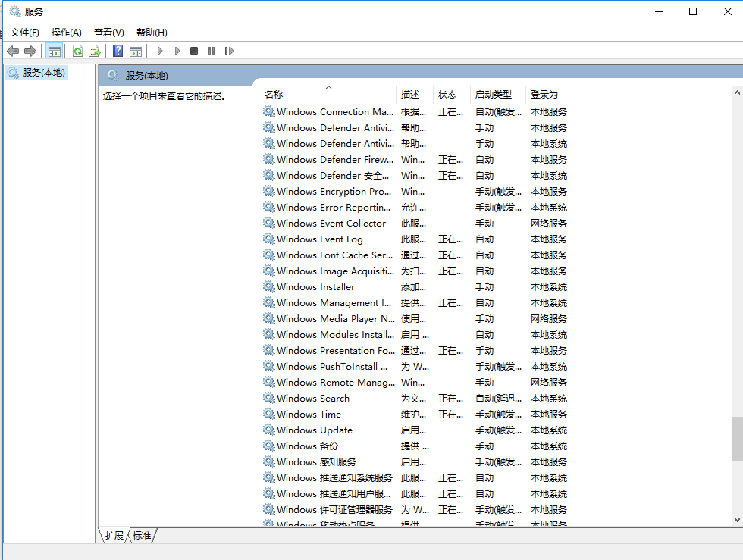Click the gear icon of Windows Connection Manager
This screenshot has height=560, width=743.
[x=269, y=112]
